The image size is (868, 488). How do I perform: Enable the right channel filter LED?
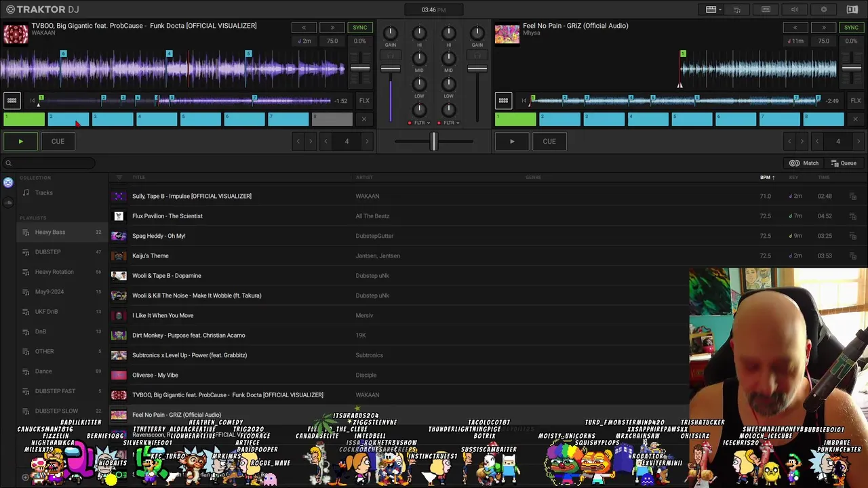pos(439,123)
